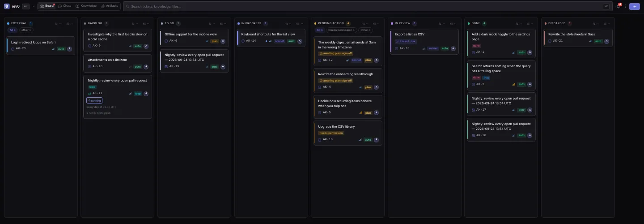Click status icon on ticket AK-16
Screen dimensions: 644x224
320,139
